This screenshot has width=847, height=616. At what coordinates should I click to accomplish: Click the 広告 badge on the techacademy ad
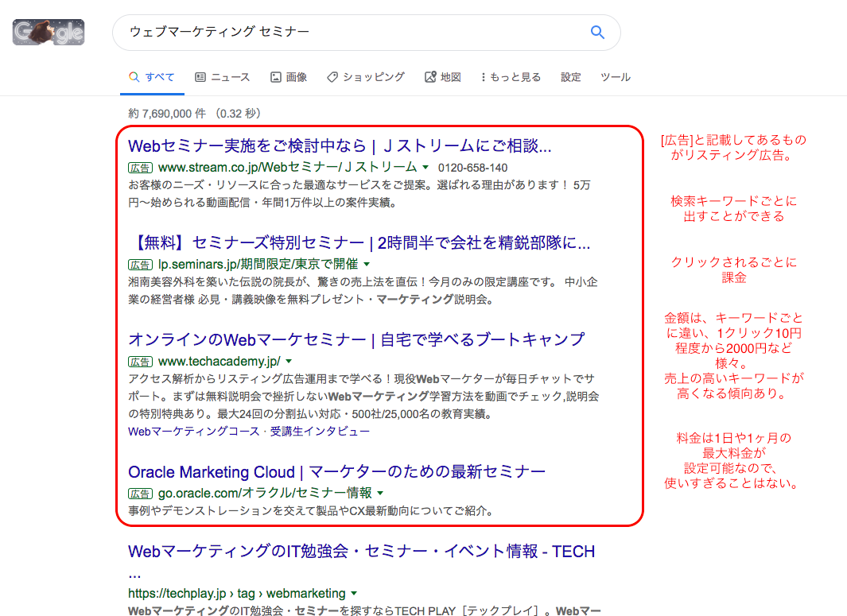[141, 362]
